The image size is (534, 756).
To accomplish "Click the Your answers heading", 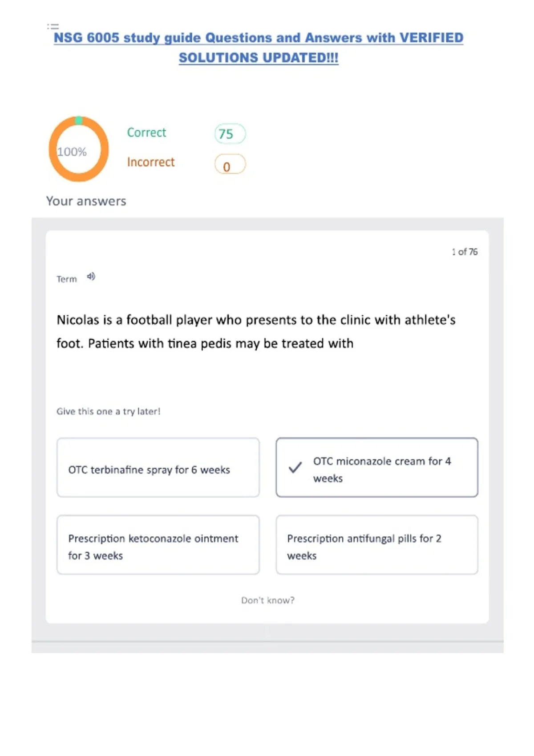I will (86, 201).
